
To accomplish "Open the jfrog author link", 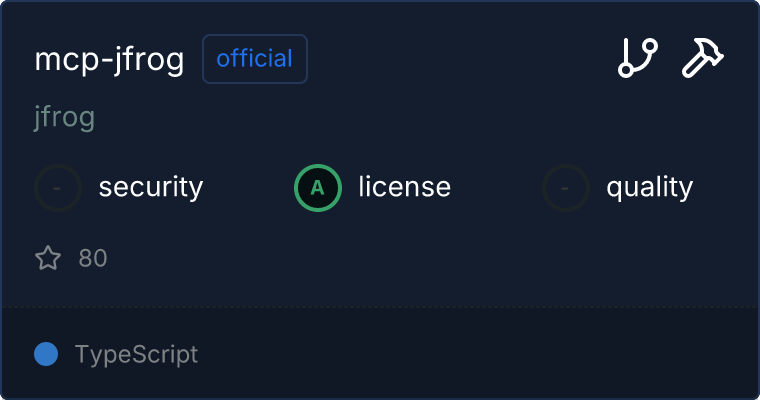I will coord(64,118).
